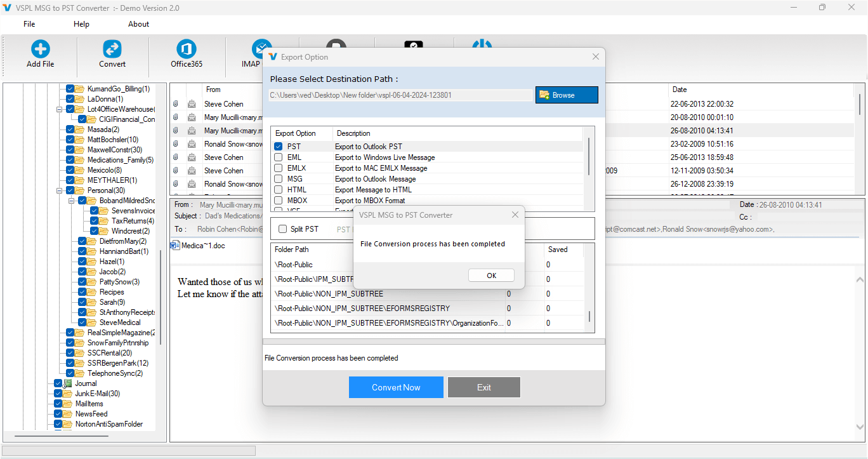The width and height of the screenshot is (868, 459).
Task: Open the About menu
Action: 138,24
